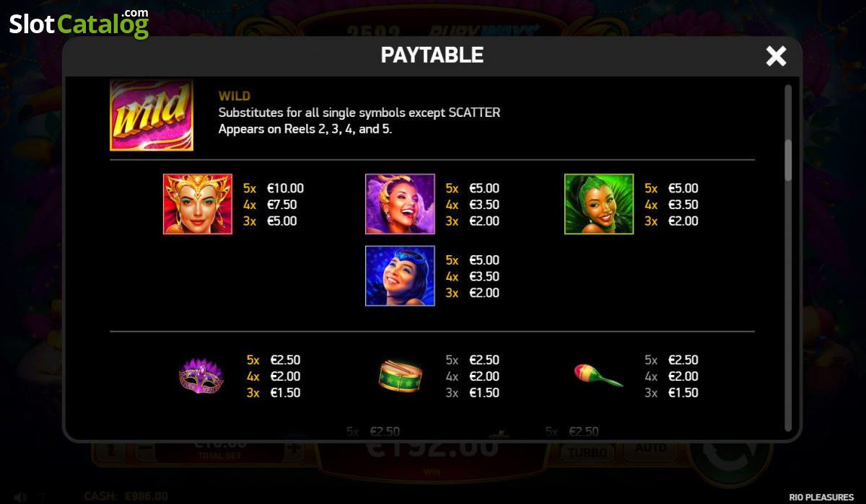Click the mask 5x €2.50 payout value
This screenshot has height=504, width=866.
285,360
